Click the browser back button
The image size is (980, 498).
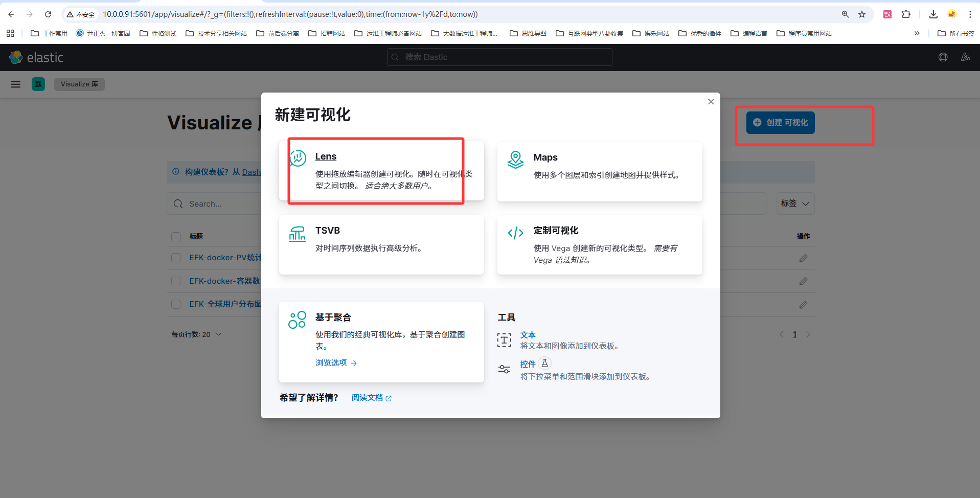pyautogui.click(x=11, y=14)
